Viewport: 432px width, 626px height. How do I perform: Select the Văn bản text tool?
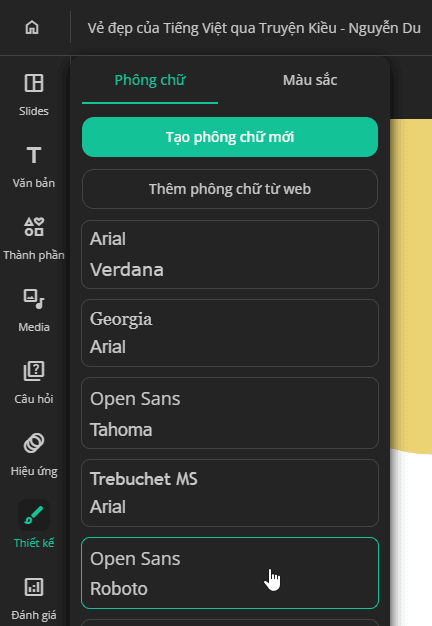(x=34, y=155)
